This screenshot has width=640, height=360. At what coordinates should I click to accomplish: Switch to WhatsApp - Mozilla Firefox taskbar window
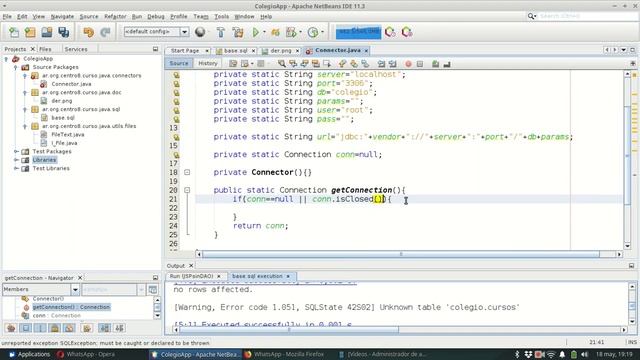tap(284, 354)
